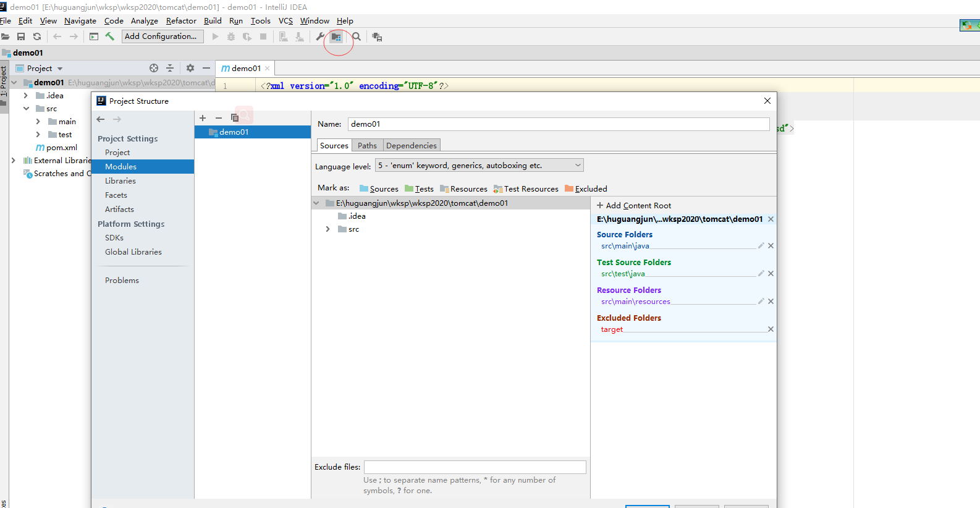Viewport: 980px width, 508px height.
Task: Open the Build menu
Action: (213, 21)
